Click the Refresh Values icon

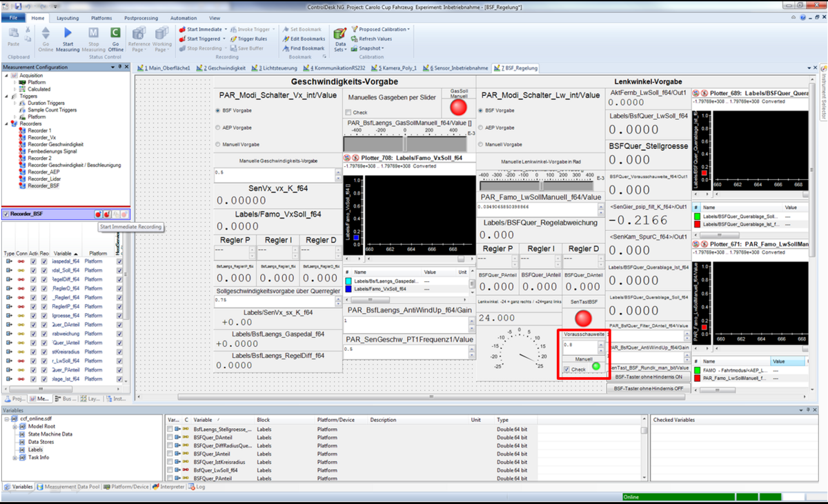click(x=355, y=39)
